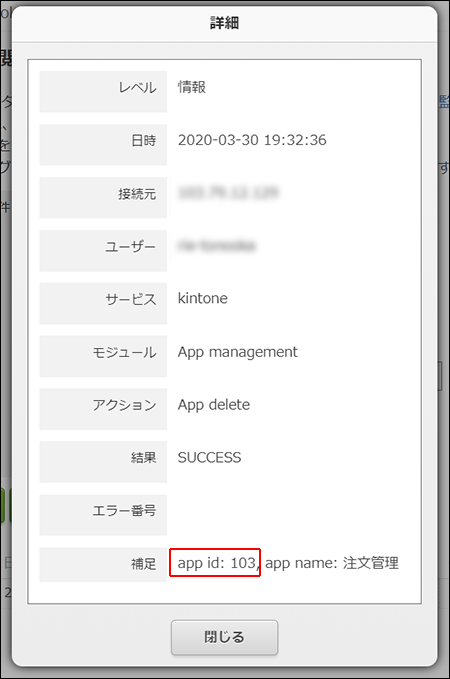Viewport: 450px width, 679px height.
Task: Select the service value kintone
Action: pos(202,298)
